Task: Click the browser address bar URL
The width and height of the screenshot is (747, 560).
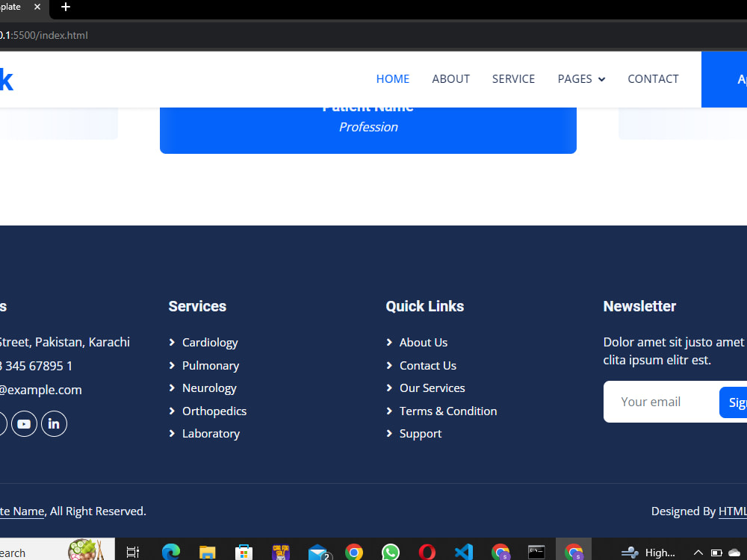Action: tap(44, 35)
